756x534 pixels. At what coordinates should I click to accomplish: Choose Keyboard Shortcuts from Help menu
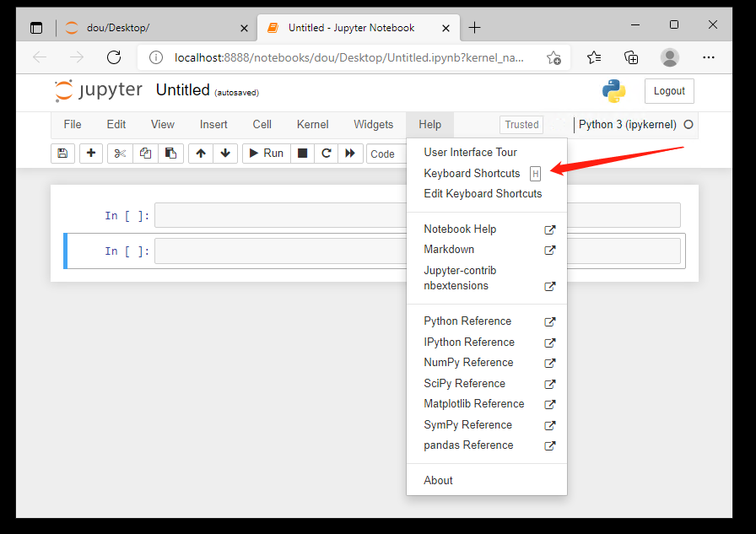472,173
